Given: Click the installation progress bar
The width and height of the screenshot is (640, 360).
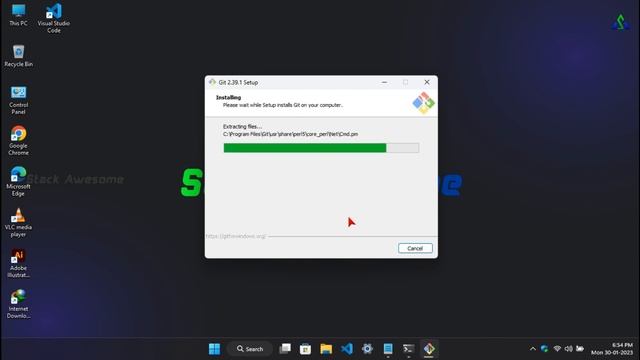Looking at the screenshot, I should click(x=321, y=148).
